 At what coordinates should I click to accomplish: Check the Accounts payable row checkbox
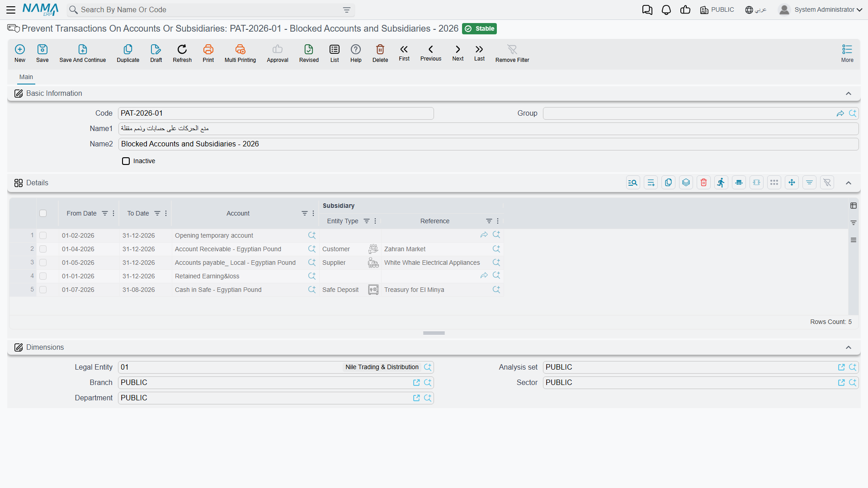pyautogui.click(x=43, y=263)
